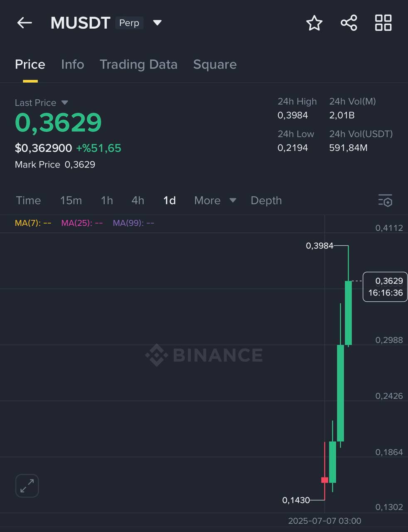
Task: Tap the MA(25) indicator label
Action: tap(82, 223)
